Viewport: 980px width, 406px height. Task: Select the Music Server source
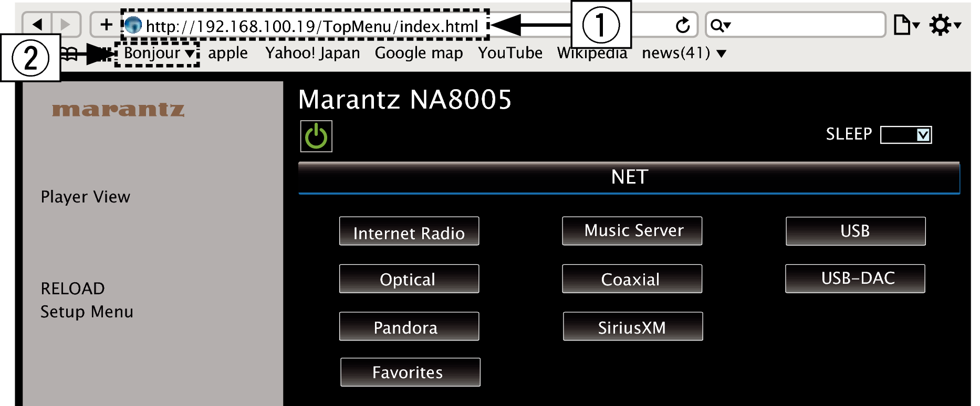pos(632,231)
